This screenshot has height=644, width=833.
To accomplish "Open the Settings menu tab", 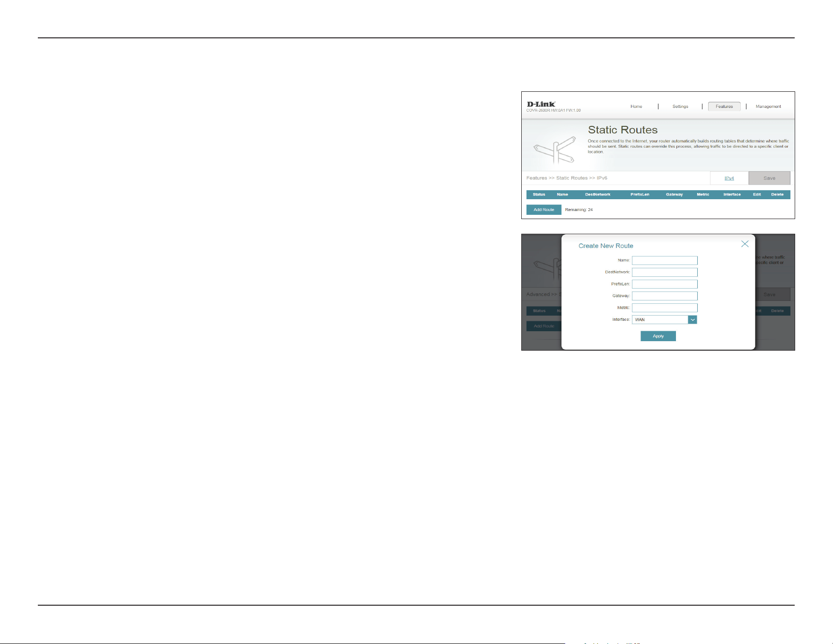I will 680,106.
